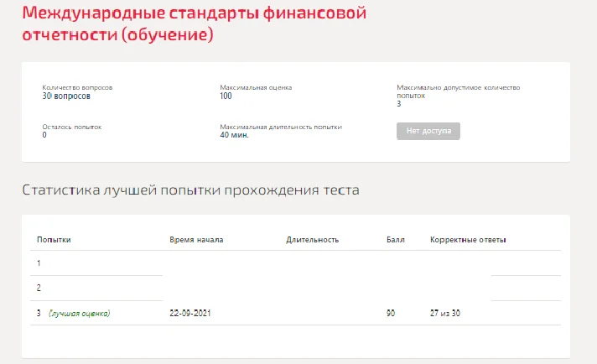Click the "Корректные ответы" column header
597x364 pixels.
(468, 240)
